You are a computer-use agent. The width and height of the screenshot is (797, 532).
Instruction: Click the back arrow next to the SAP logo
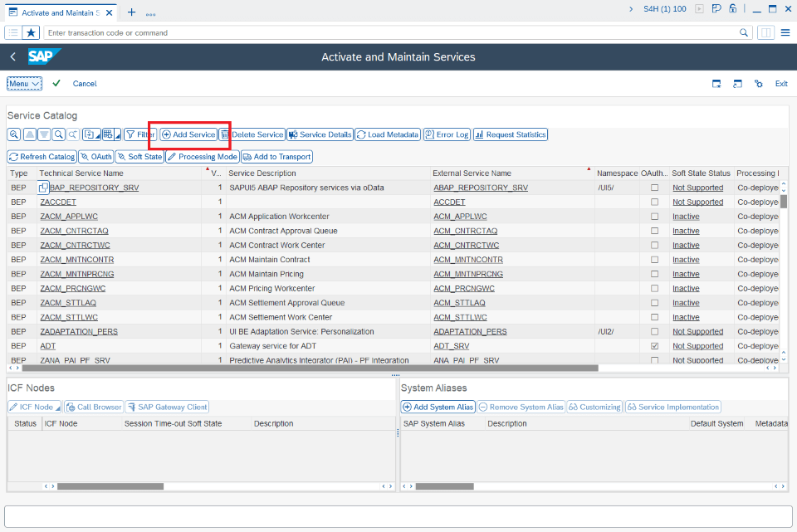click(x=13, y=57)
